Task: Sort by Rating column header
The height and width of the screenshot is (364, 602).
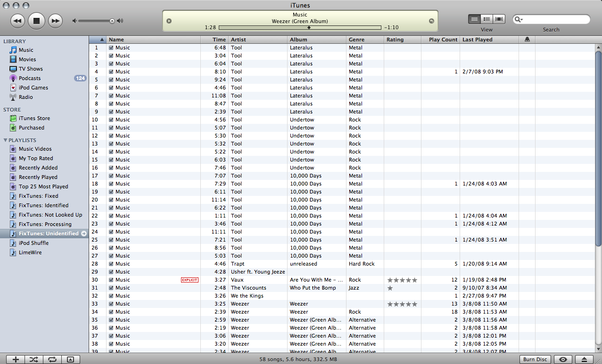Action: [x=403, y=40]
